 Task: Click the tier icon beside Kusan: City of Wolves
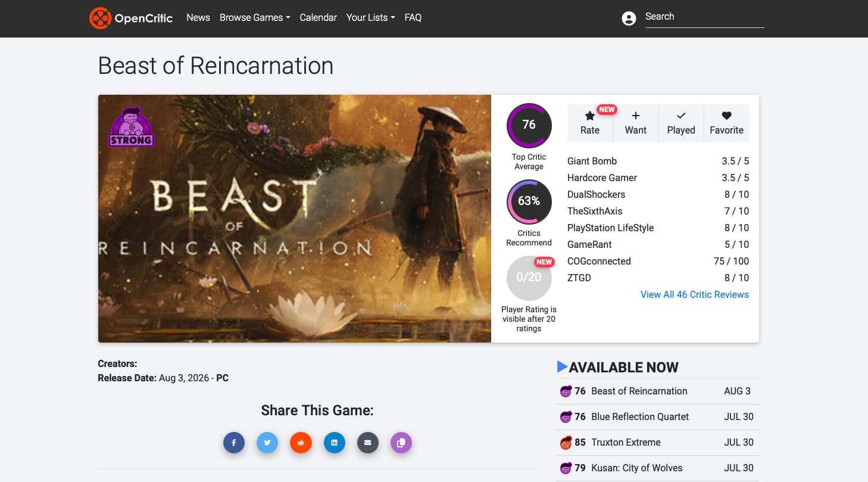pyautogui.click(x=566, y=468)
